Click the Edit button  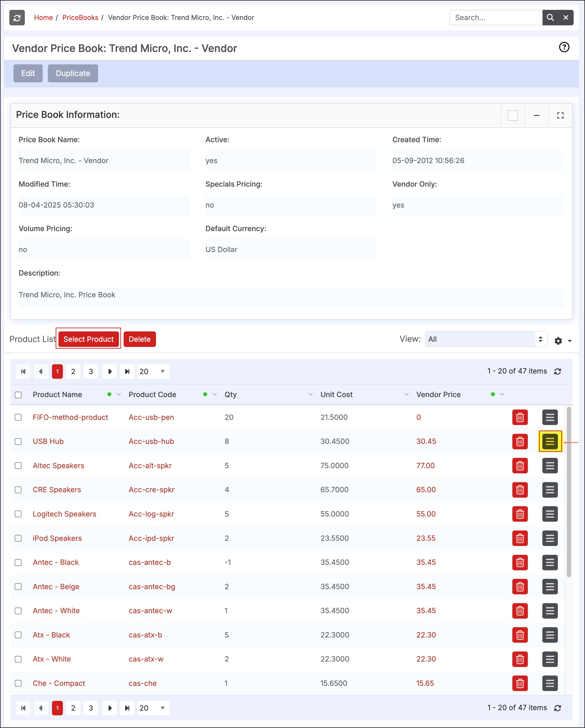(28, 73)
